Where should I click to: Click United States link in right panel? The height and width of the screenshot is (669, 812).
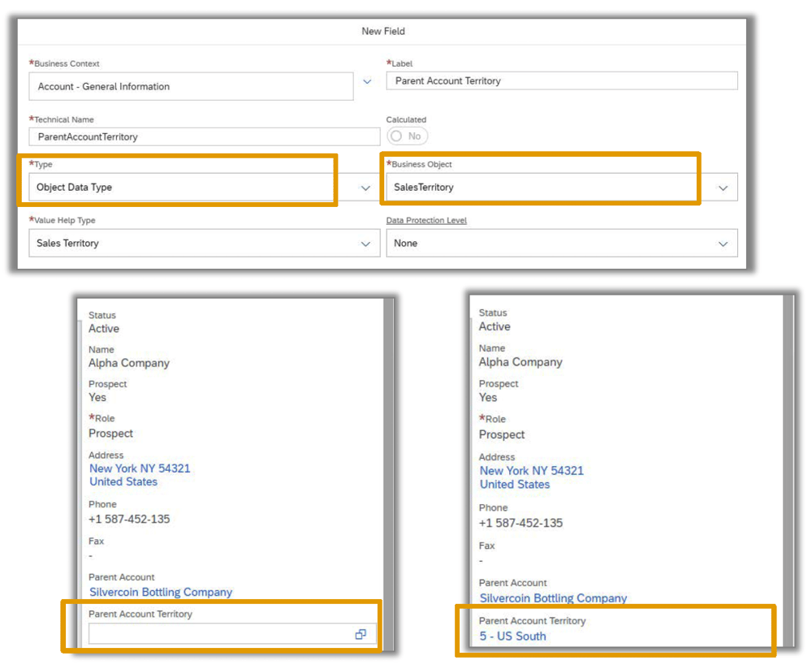click(x=515, y=485)
